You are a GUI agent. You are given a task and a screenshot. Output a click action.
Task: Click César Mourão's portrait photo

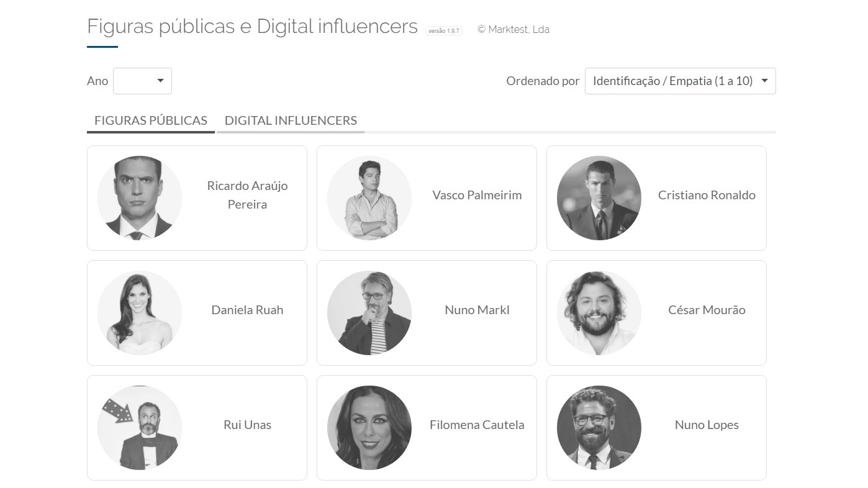pos(599,313)
